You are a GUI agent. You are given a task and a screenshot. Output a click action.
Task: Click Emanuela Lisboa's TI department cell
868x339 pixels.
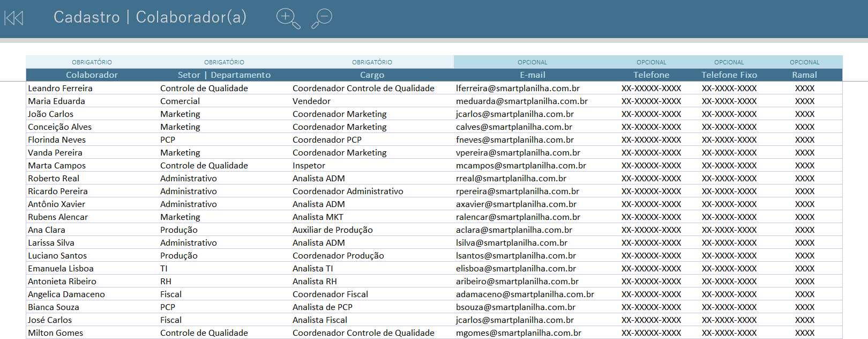164,269
